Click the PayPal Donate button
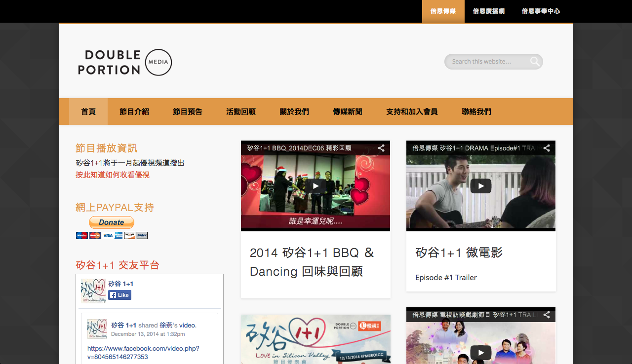Viewport: 632px width, 364px height. tap(112, 222)
